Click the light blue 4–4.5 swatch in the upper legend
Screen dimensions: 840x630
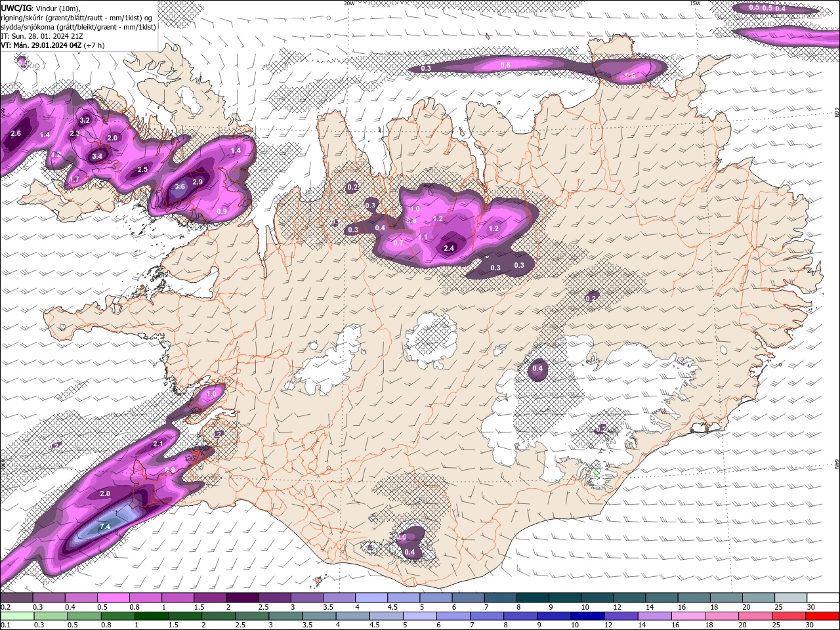pyautogui.click(x=371, y=598)
